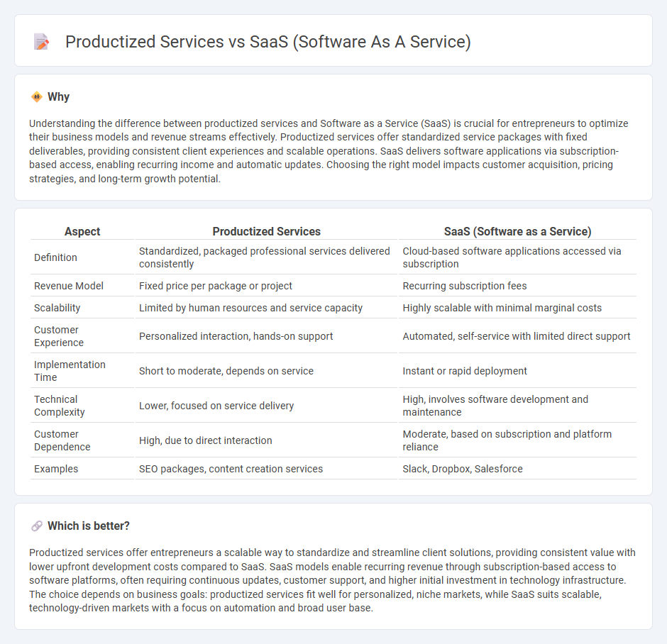Click the Aspect column header

(x=82, y=231)
